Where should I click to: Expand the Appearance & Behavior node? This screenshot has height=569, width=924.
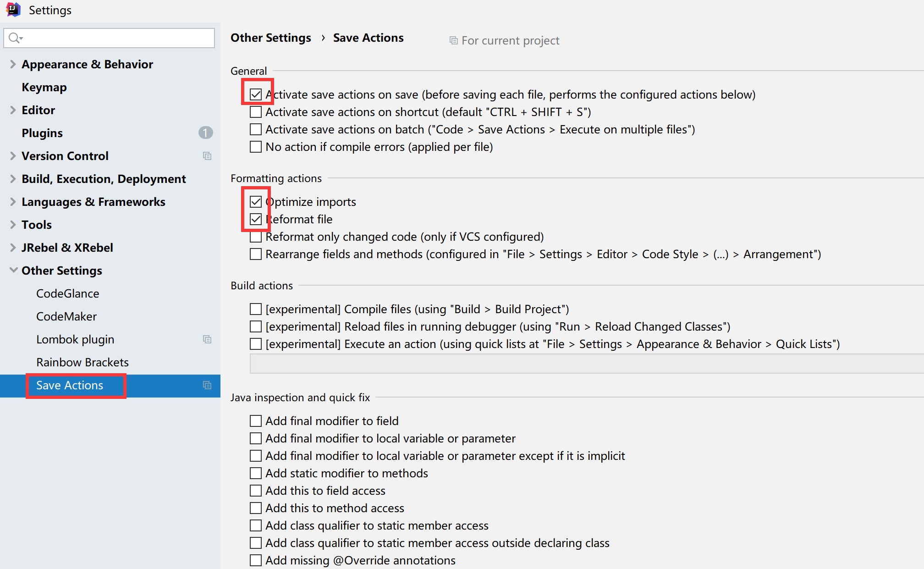[x=13, y=64]
